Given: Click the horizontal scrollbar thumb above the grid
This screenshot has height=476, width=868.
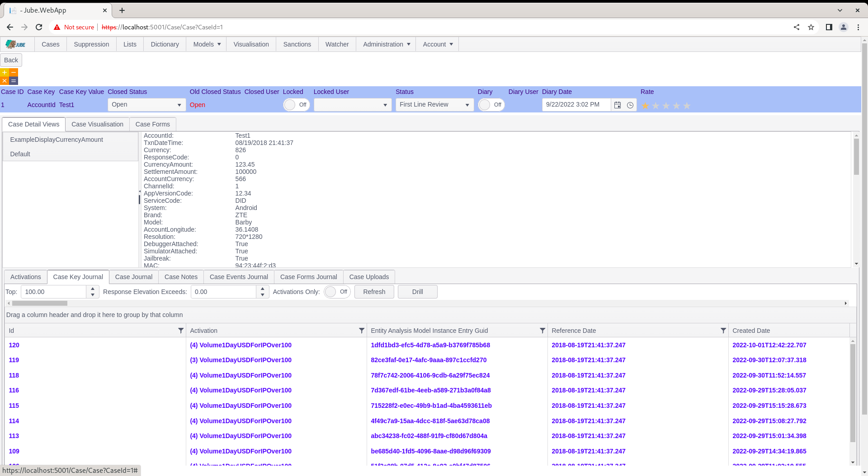Looking at the screenshot, I should [x=40, y=303].
